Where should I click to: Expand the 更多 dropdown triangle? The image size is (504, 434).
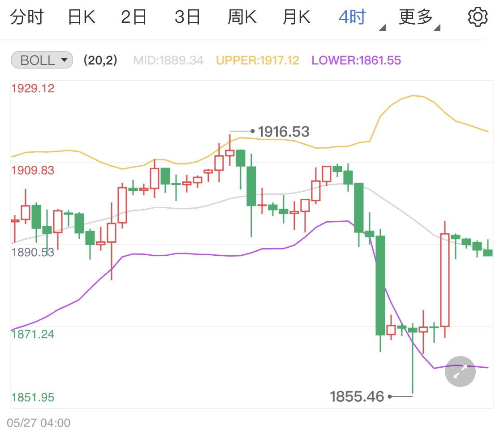click(437, 28)
